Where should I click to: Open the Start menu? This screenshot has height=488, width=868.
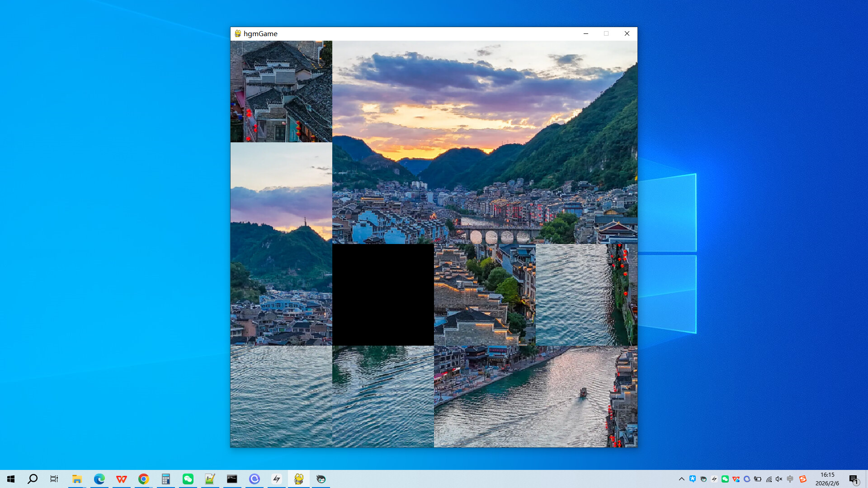coord(10,479)
